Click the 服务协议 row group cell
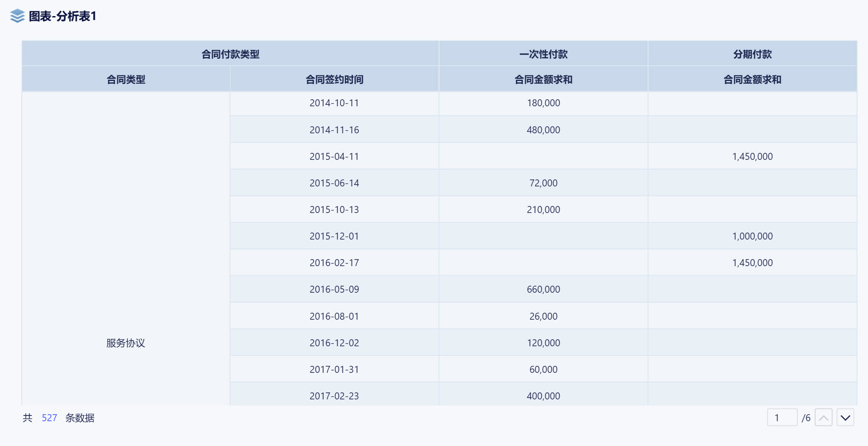868x446 pixels. tap(126, 343)
